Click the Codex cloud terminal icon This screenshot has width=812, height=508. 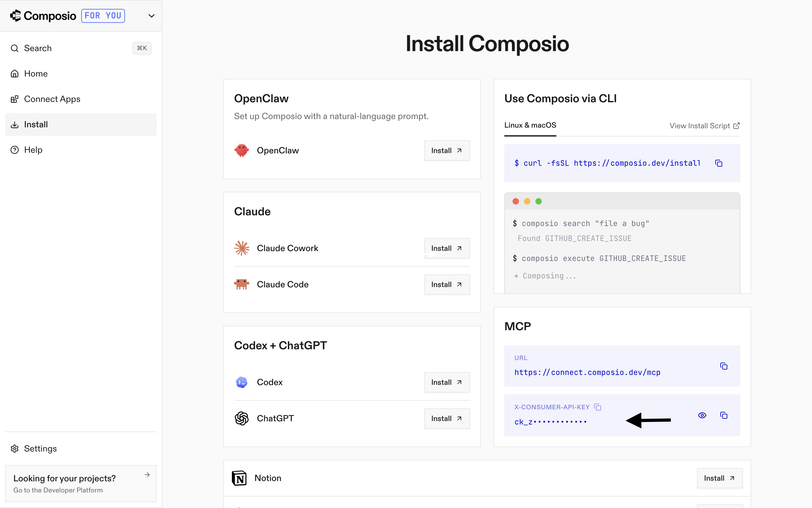pos(242,382)
